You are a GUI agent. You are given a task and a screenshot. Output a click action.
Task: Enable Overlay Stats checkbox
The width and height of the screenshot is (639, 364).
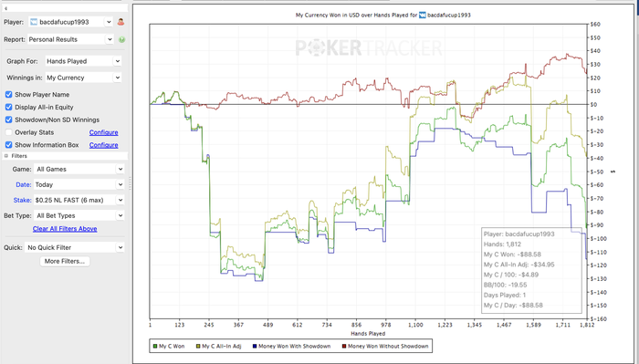pos(8,132)
